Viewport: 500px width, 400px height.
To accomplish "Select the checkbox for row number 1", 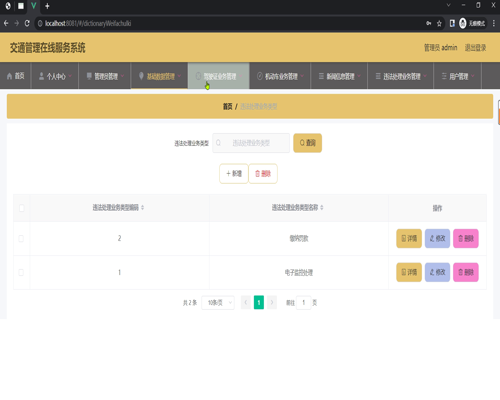I will pos(21,272).
